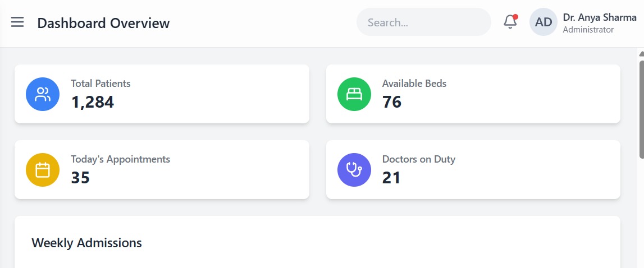Click the 1,284 patients count
The width and height of the screenshot is (644, 268).
(92, 102)
